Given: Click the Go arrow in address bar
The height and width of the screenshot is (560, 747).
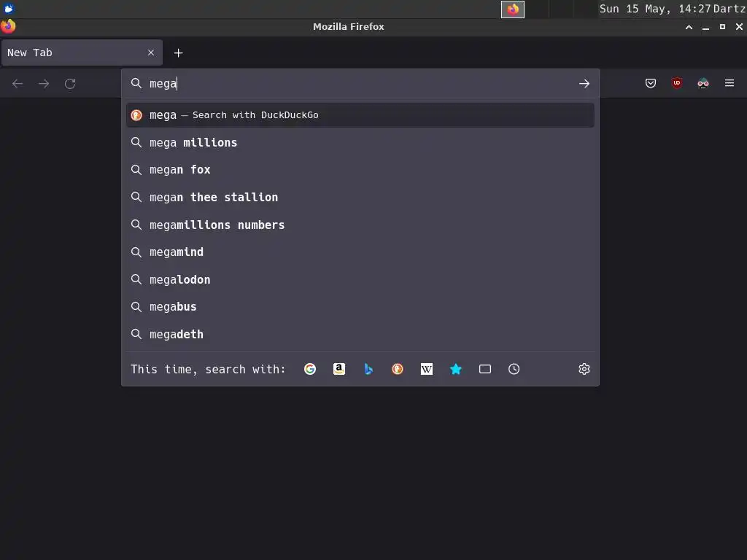Looking at the screenshot, I should point(584,84).
